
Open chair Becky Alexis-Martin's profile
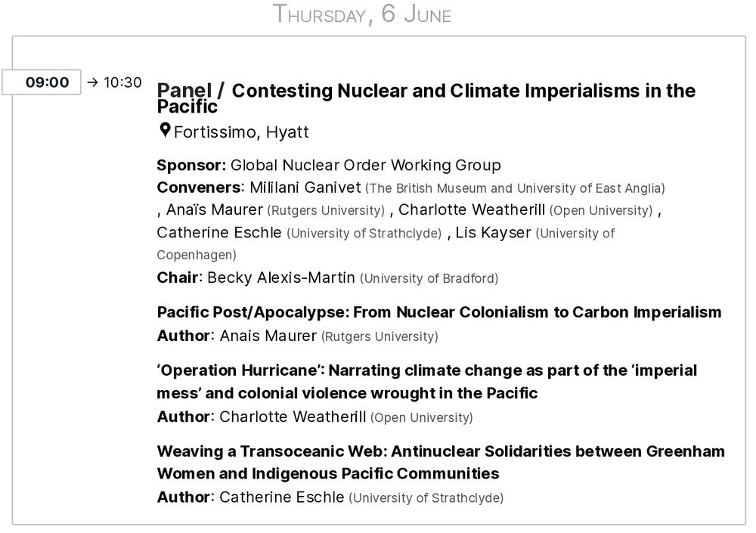281,277
